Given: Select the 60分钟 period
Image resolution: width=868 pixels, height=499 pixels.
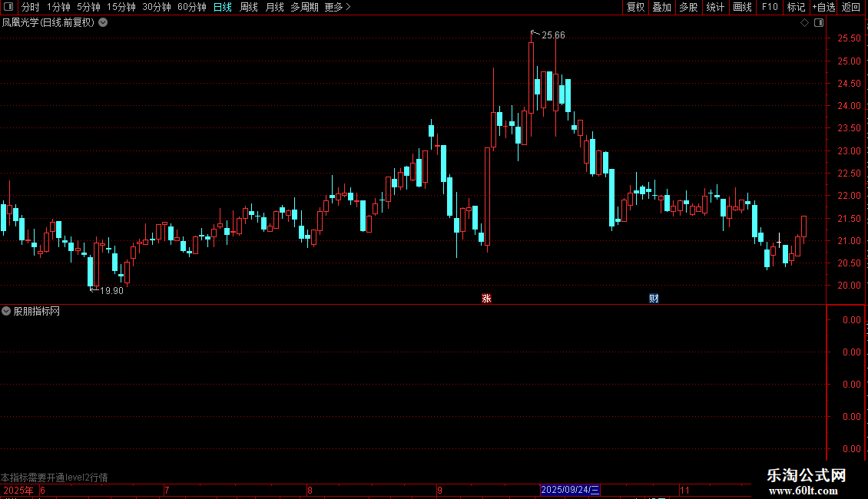Looking at the screenshot, I should point(192,7).
